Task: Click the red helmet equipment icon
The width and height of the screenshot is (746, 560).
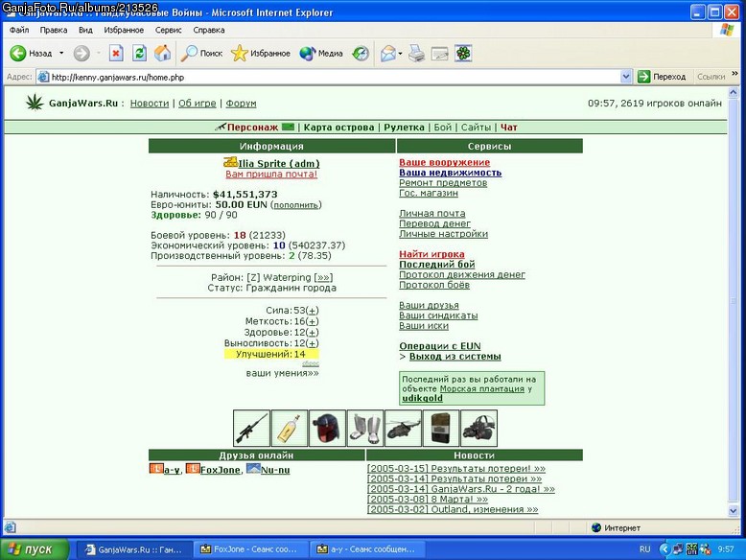Action: (x=327, y=429)
